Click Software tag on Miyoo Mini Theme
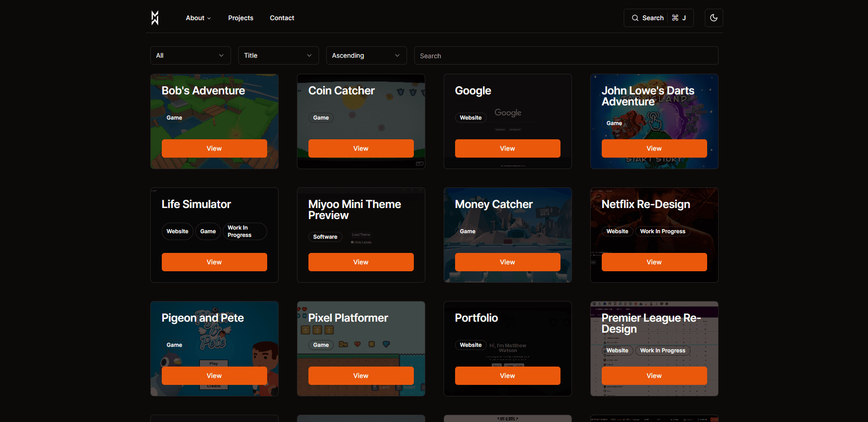This screenshot has height=422, width=868. pos(325,237)
